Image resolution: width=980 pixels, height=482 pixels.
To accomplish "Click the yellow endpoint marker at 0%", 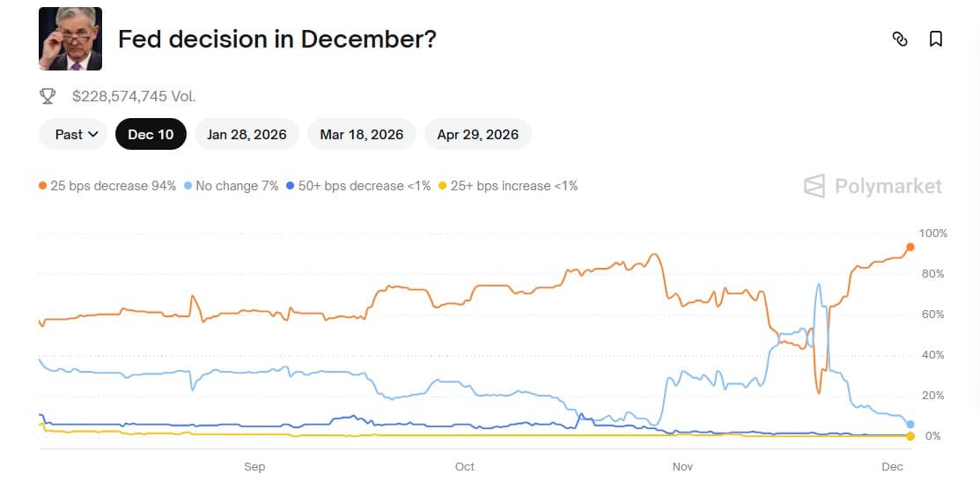I will click(x=910, y=436).
